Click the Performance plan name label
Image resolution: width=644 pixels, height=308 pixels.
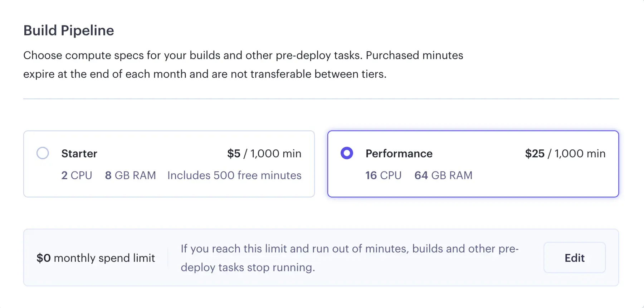tap(399, 153)
